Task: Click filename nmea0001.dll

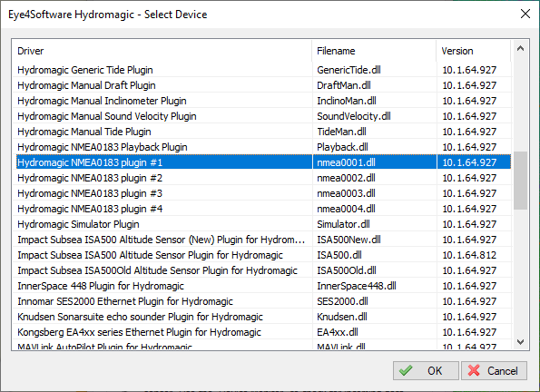Action: 346,162
